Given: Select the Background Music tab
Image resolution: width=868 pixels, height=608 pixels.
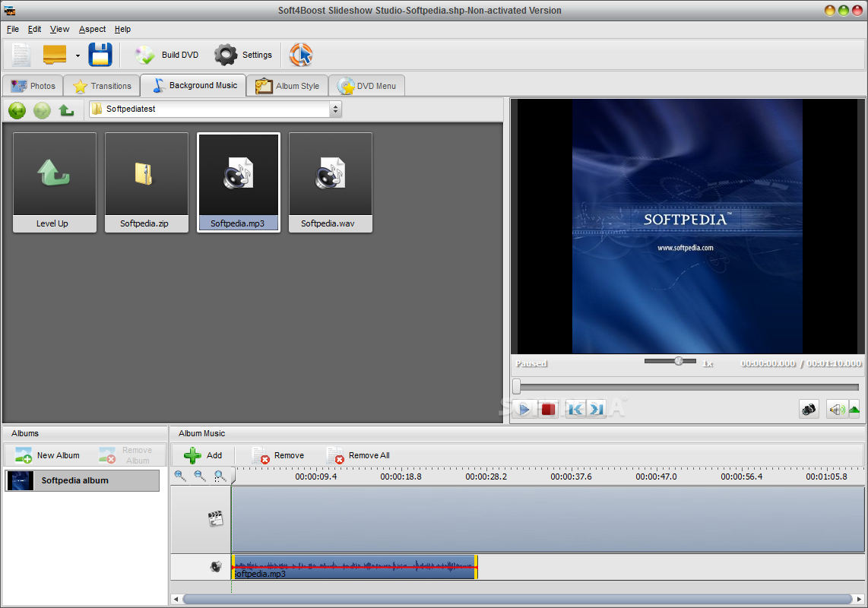Looking at the screenshot, I should click(193, 85).
